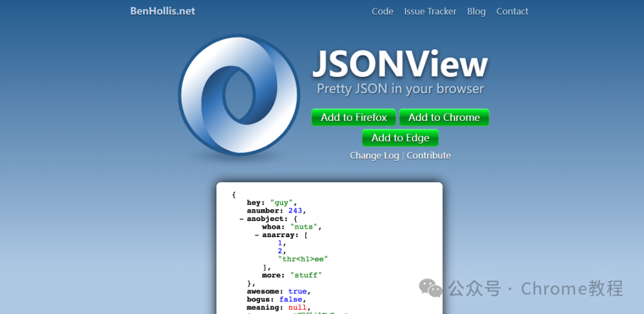Collapse the anobject node with minus toggle
Image resolution: width=644 pixels, height=314 pixels.
241,219
